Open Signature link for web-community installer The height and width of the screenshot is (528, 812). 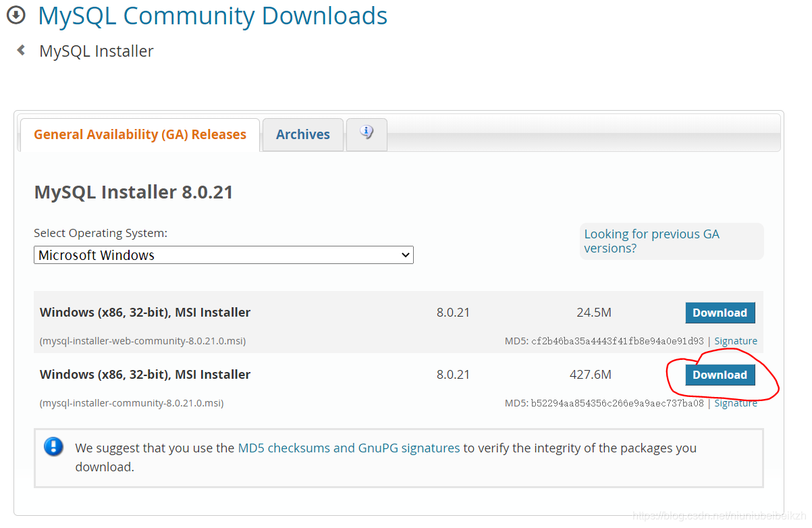(x=736, y=341)
